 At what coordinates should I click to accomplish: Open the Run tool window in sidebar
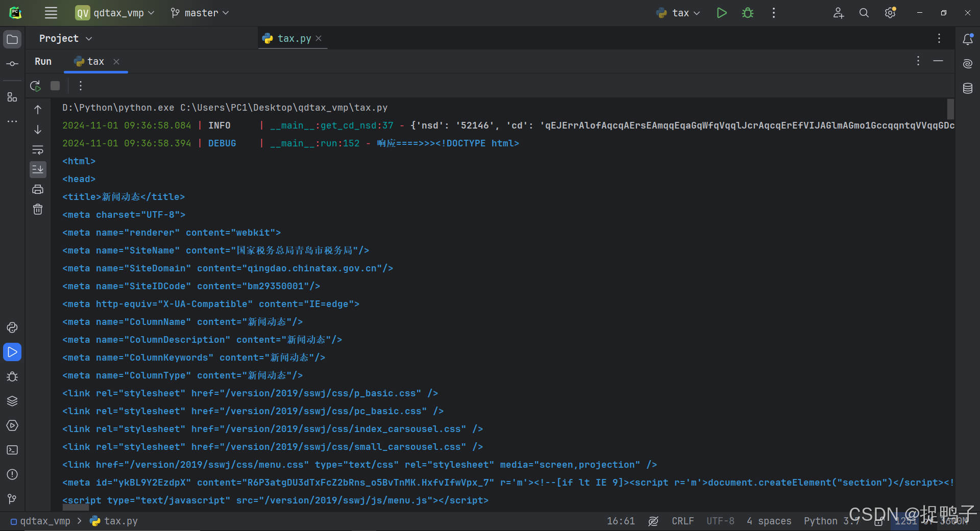click(12, 352)
